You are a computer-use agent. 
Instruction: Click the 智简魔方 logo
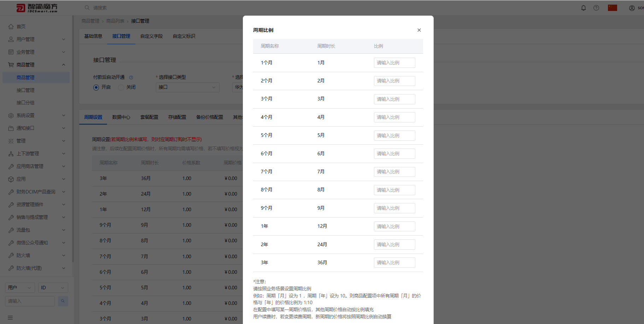coord(37,8)
